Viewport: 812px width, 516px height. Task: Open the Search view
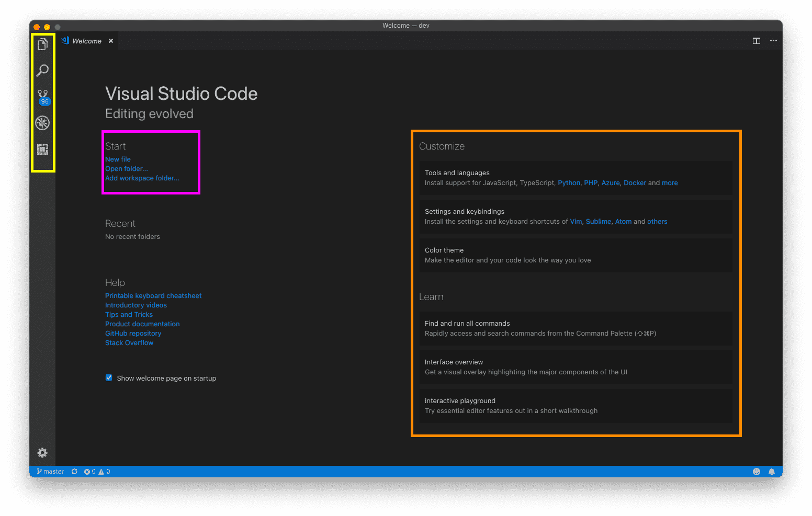pyautogui.click(x=42, y=70)
